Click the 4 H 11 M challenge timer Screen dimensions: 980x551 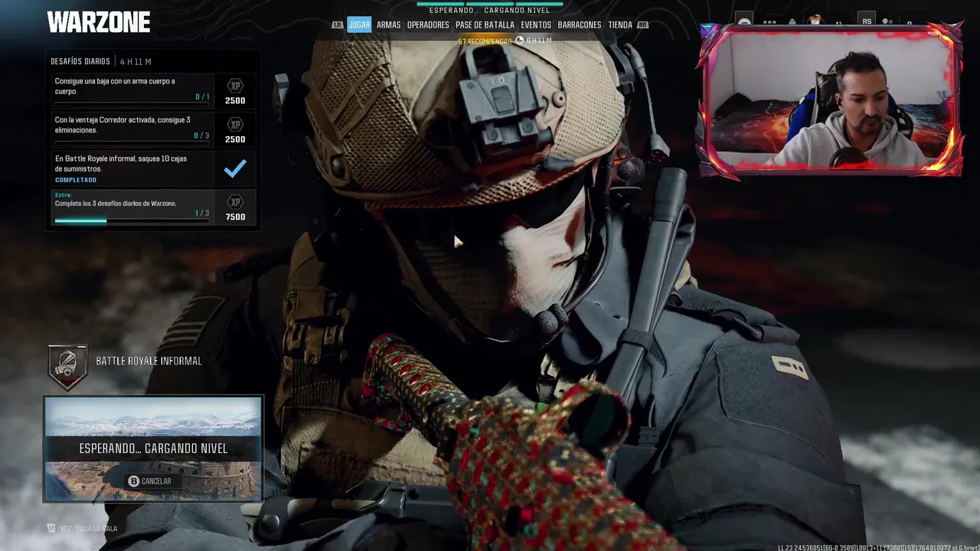pyautogui.click(x=136, y=61)
